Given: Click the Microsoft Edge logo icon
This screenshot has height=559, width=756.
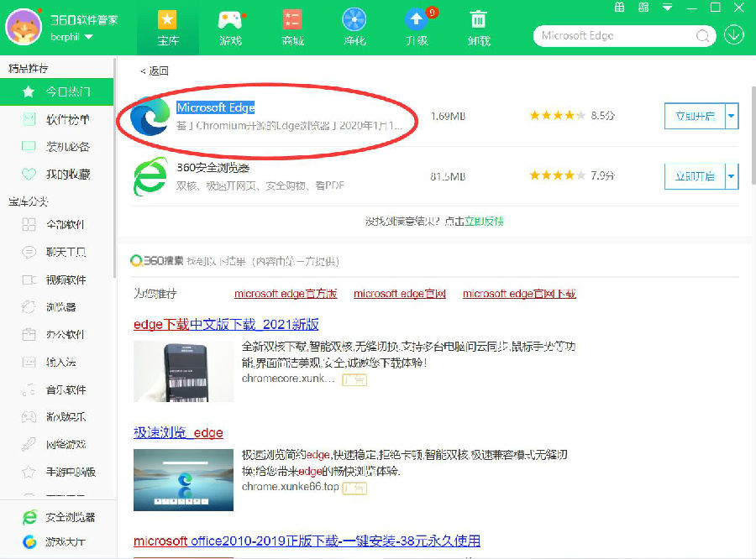Looking at the screenshot, I should click(150, 116).
